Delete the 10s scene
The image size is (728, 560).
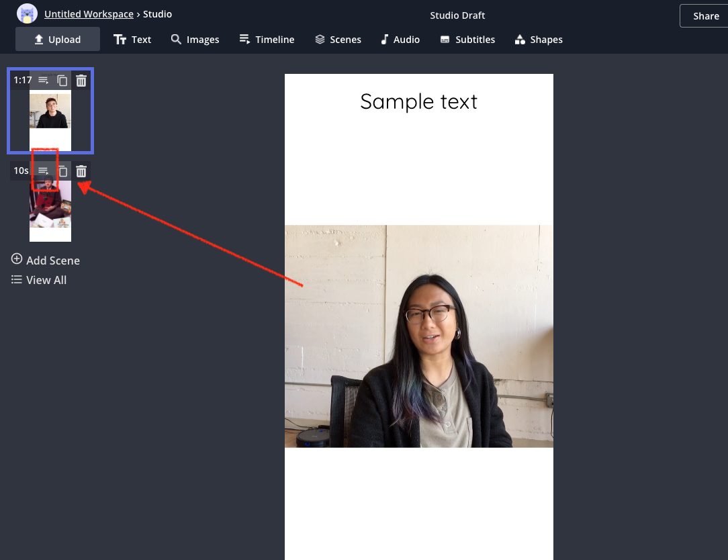click(x=81, y=171)
